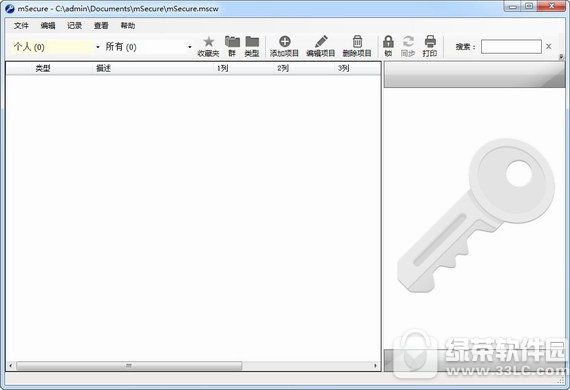
Task: Click the mSecure app icon in title bar
Action: point(10,8)
